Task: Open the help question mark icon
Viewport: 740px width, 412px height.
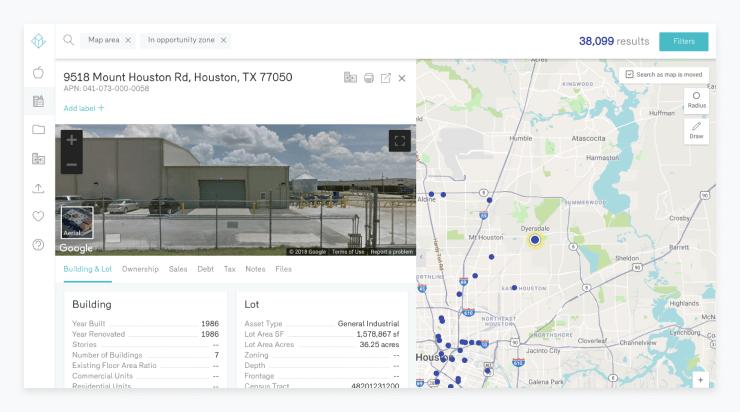Action: tap(38, 244)
